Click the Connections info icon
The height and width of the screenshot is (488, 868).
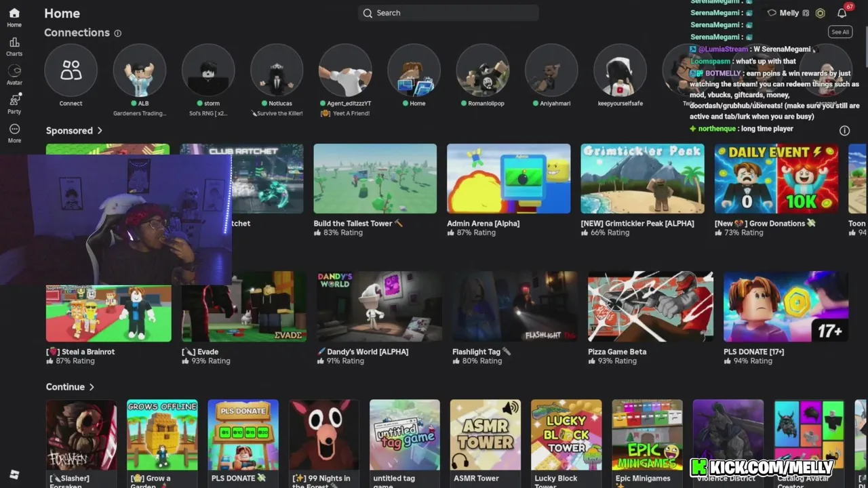click(x=118, y=33)
